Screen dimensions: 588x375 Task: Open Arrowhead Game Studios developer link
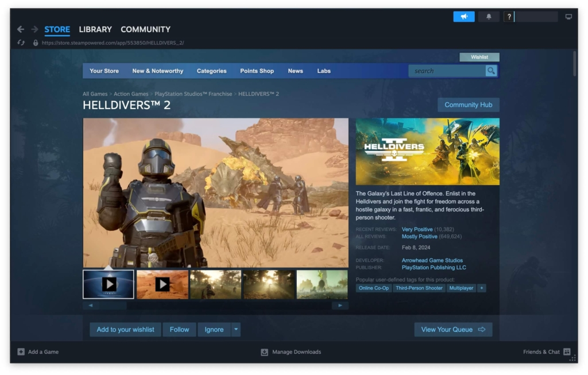point(432,260)
